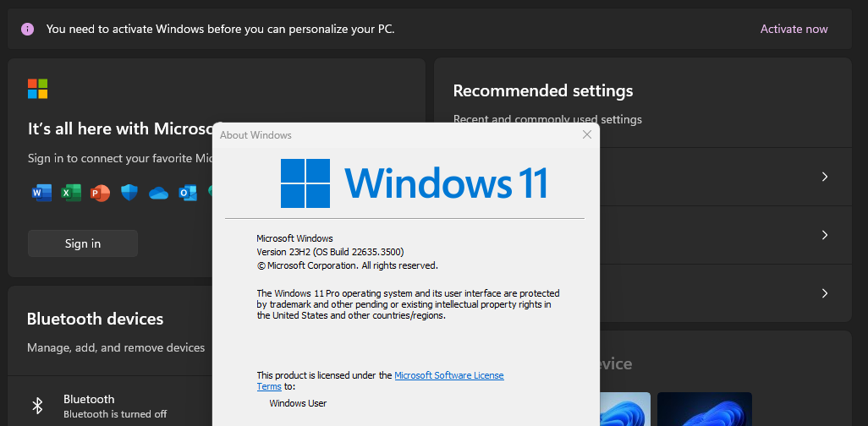Click the 'Windows User' licensee name
The height and width of the screenshot is (426, 868).
pos(298,403)
